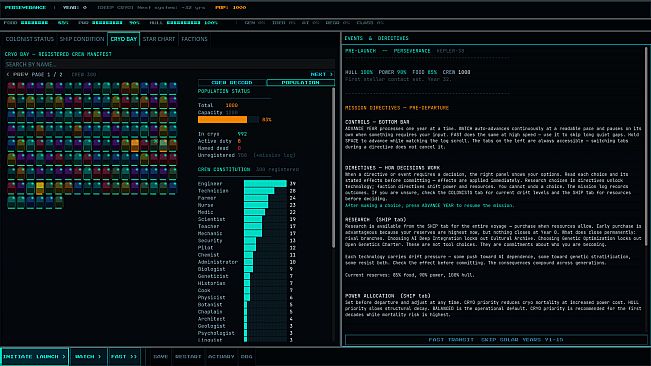This screenshot has width=651, height=366.
Task: Select the Population sub-tab
Action: pyautogui.click(x=301, y=83)
